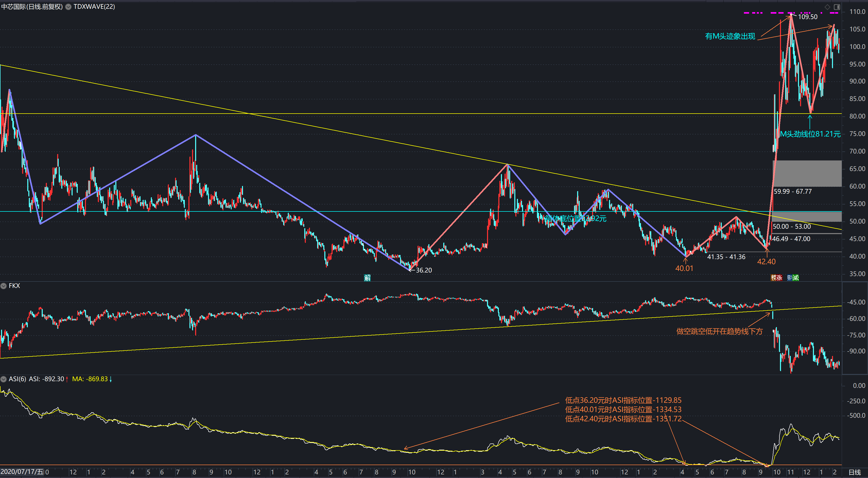Expand the FKX indicator dropdown arrow

click(x=4, y=286)
